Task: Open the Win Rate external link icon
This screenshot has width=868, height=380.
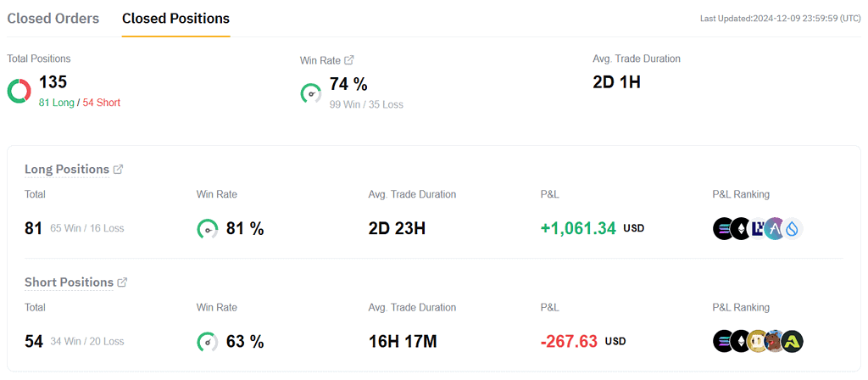Action: click(348, 60)
